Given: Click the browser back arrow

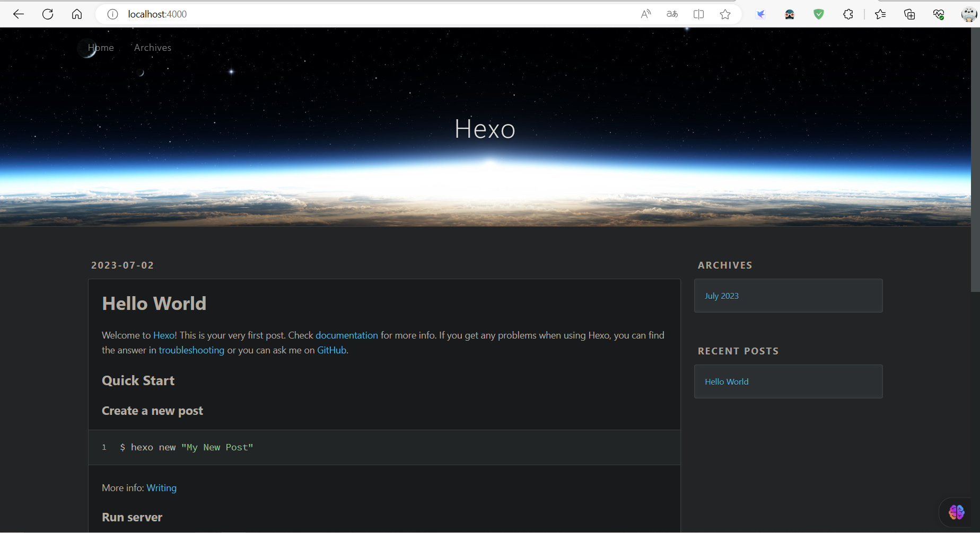Looking at the screenshot, I should [19, 14].
